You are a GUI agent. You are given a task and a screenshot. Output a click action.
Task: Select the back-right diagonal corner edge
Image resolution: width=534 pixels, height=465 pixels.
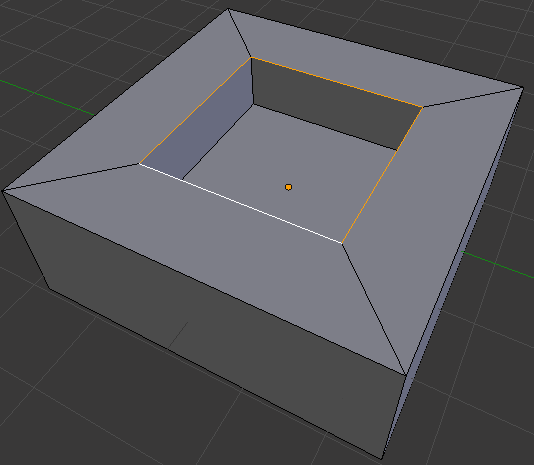tap(473, 97)
